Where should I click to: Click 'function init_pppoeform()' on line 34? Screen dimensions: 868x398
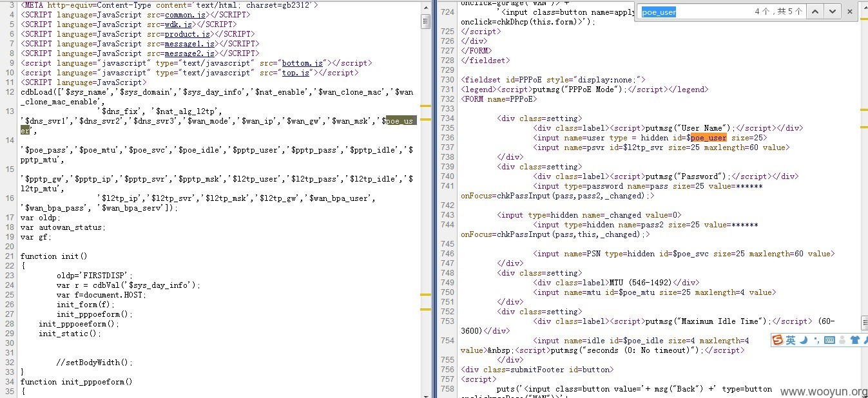coord(77,381)
